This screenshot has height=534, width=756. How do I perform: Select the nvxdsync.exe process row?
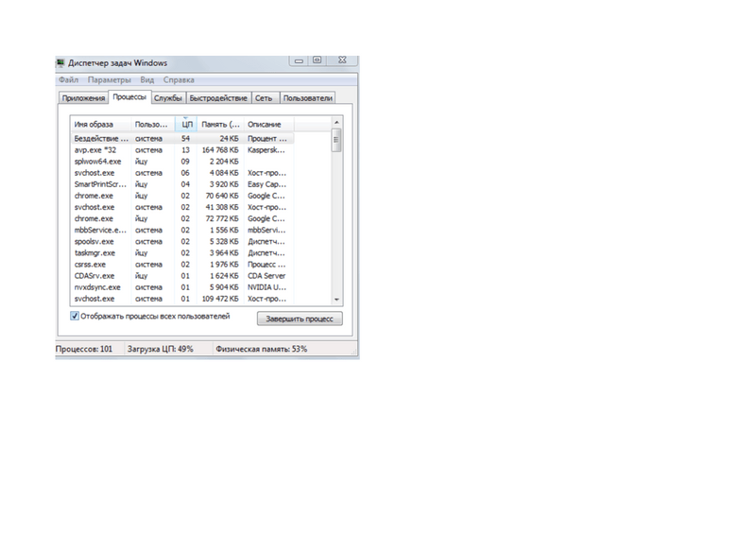[98, 287]
